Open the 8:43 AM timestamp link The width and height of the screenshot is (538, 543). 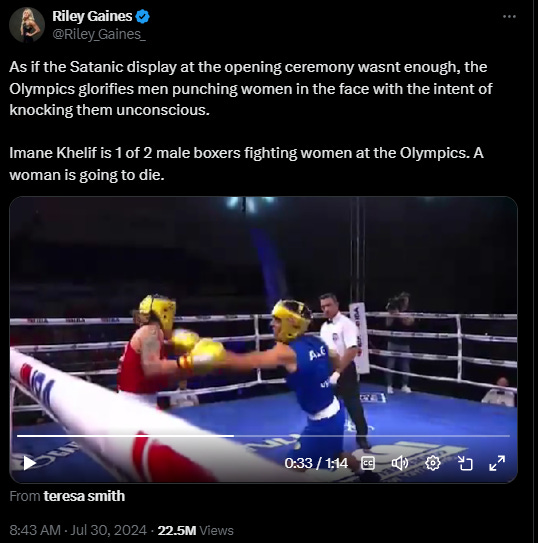click(x=35, y=530)
